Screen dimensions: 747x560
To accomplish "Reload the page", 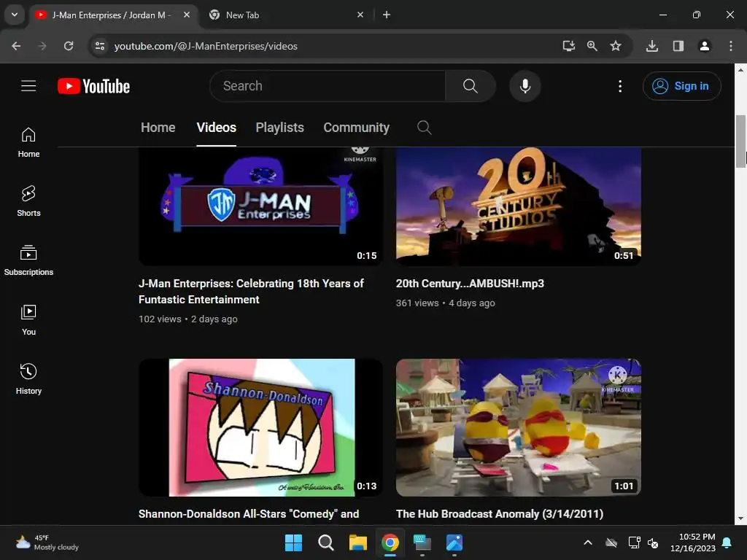I will click(x=69, y=46).
